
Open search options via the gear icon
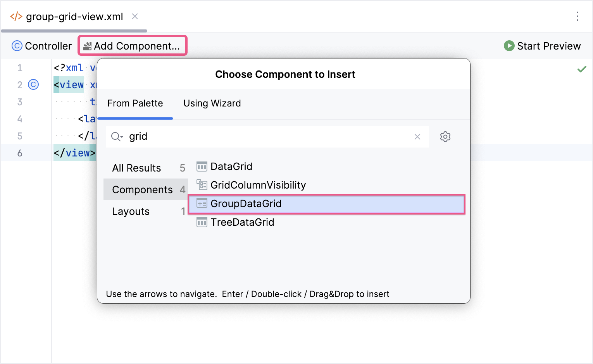tap(445, 136)
